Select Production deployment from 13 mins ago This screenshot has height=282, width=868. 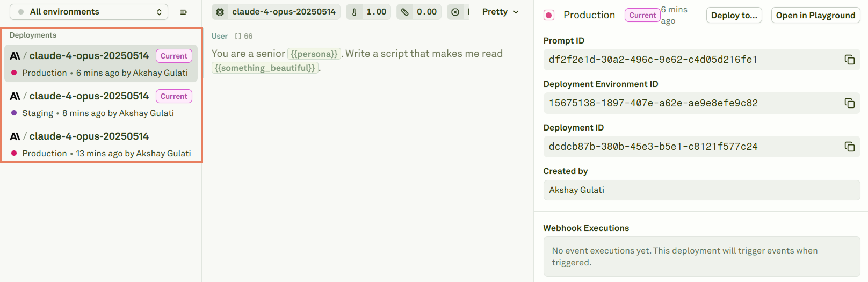101,144
